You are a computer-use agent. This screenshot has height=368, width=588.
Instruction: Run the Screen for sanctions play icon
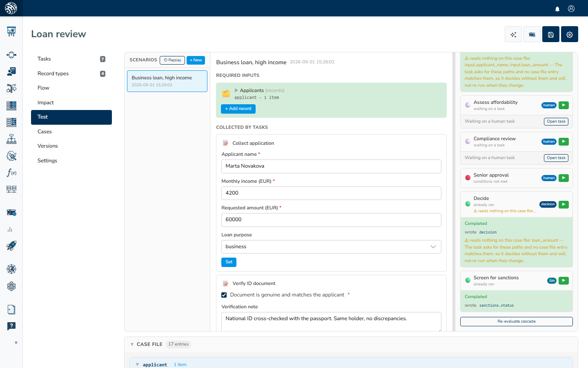(563, 280)
